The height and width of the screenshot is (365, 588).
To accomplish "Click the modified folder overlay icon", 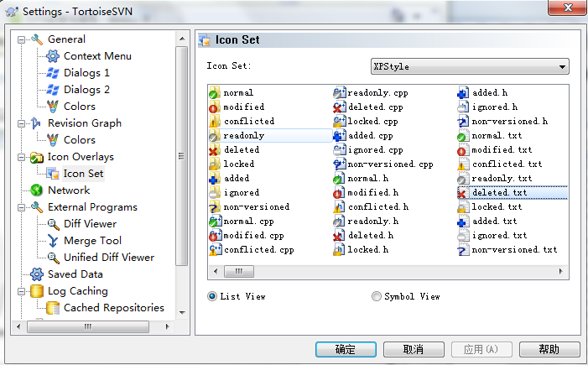I will click(214, 107).
